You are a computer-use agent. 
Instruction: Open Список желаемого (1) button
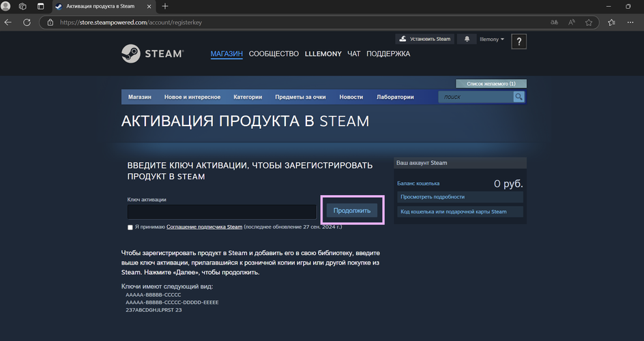pyautogui.click(x=491, y=84)
